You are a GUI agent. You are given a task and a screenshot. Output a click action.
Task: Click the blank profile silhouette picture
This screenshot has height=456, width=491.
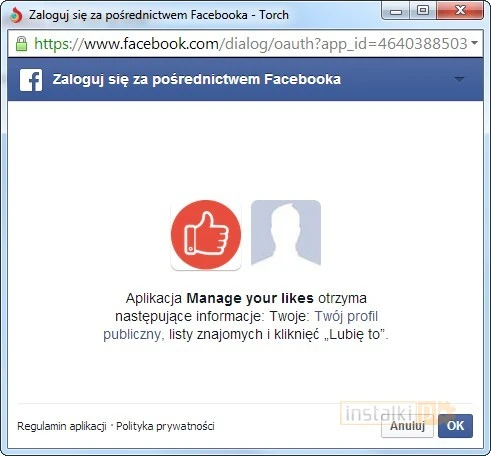pyautogui.click(x=286, y=233)
